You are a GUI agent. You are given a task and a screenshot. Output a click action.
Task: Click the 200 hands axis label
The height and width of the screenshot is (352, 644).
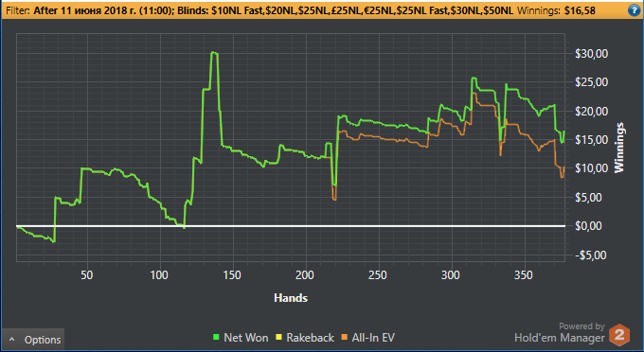[x=305, y=275]
